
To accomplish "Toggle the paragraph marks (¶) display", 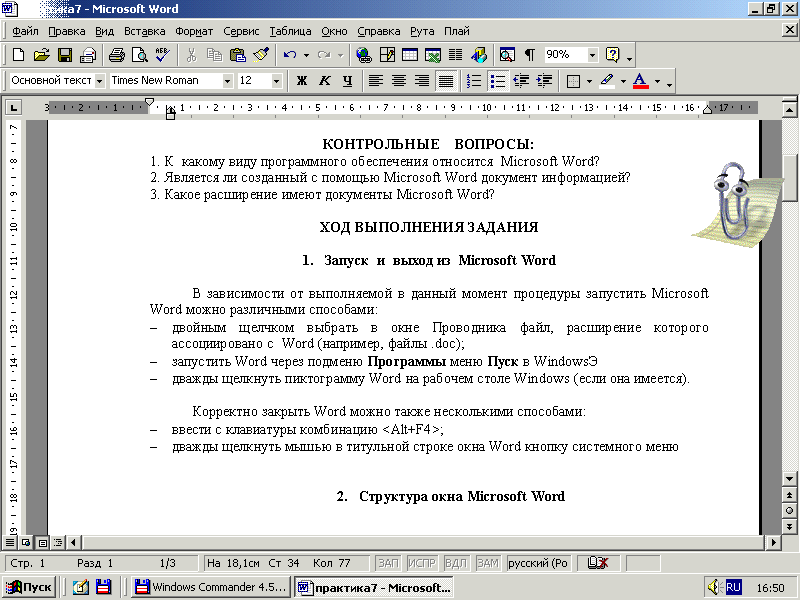I will coord(530,54).
